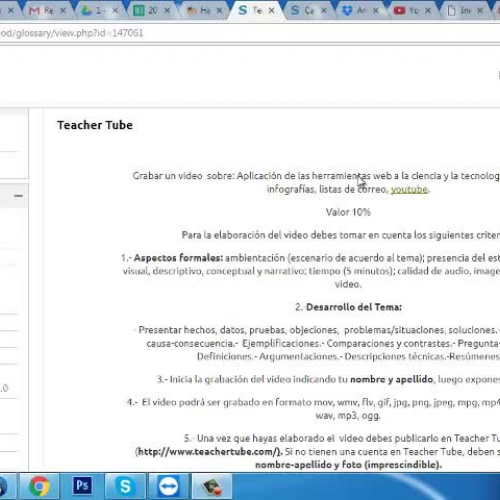
Task: Open the http://www.teachertube.com/ link
Action: coord(209,452)
